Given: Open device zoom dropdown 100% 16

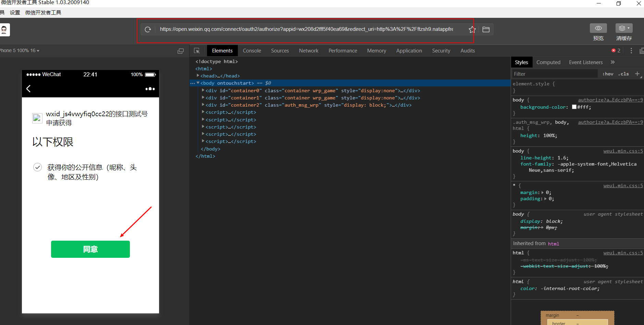Looking at the screenshot, I should point(20,51).
